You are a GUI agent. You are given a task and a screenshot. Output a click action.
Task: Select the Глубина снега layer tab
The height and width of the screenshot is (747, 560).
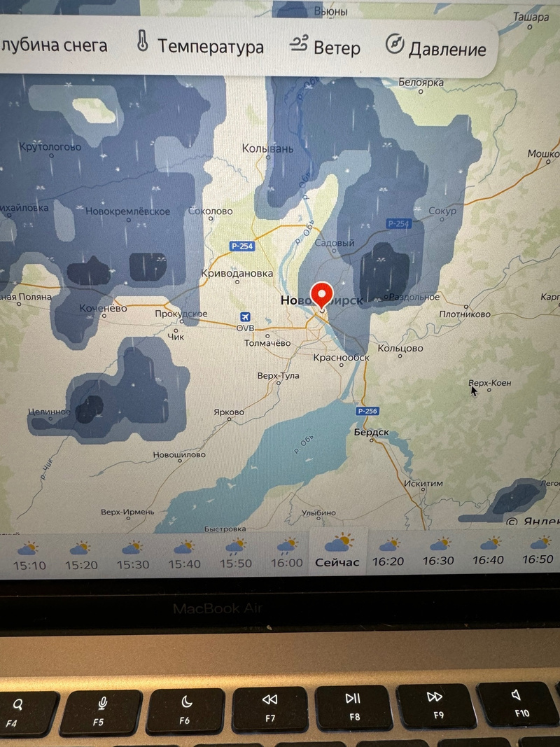point(53,45)
